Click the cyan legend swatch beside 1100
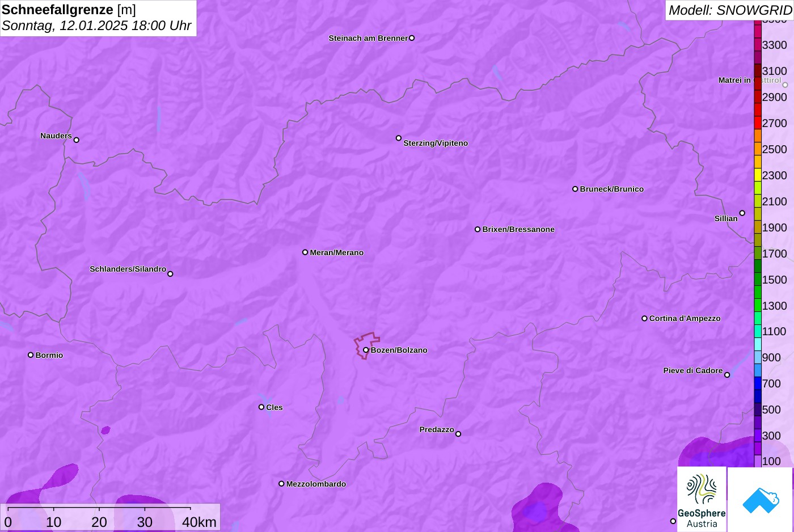Image resolution: width=794 pixels, height=532 pixels. (x=758, y=331)
